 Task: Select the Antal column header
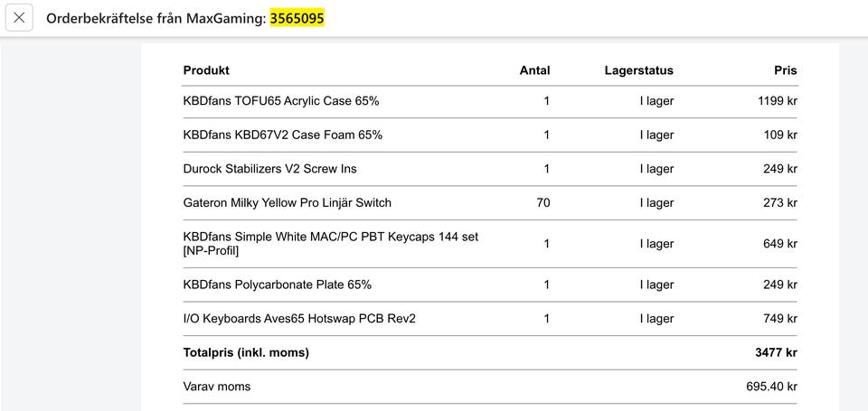click(x=534, y=70)
